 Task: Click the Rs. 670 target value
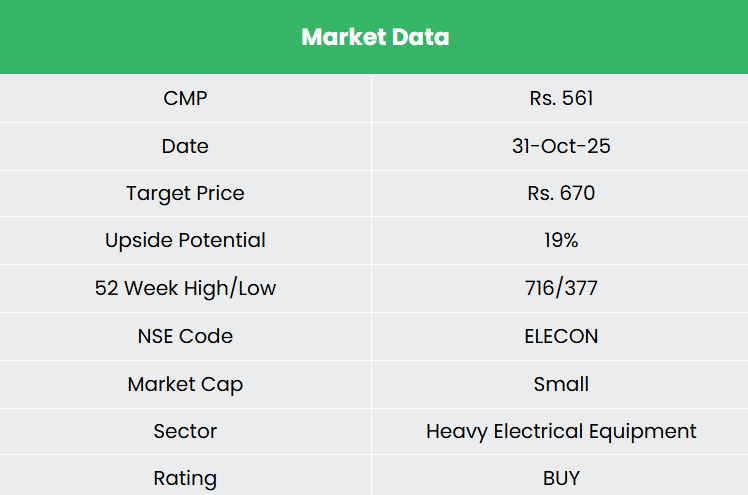click(x=561, y=193)
